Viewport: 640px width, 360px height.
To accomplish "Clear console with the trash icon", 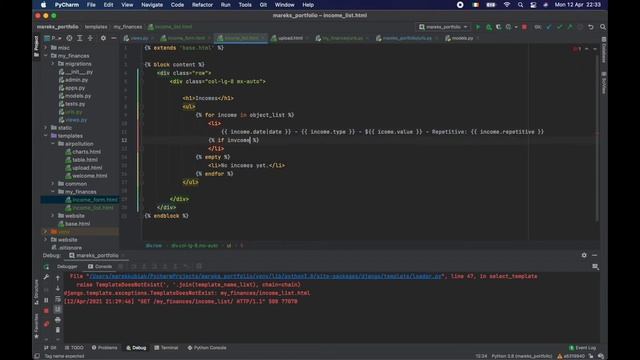I will pos(58,330).
